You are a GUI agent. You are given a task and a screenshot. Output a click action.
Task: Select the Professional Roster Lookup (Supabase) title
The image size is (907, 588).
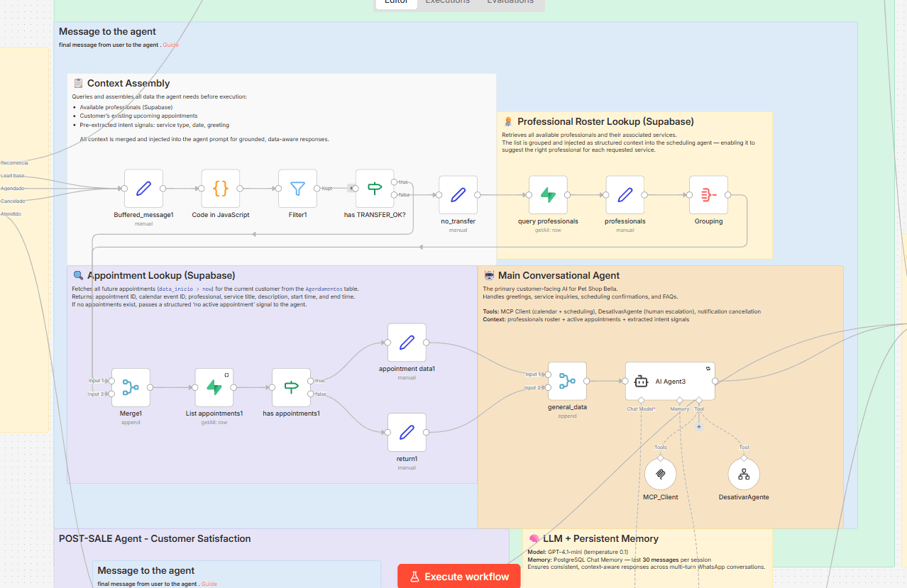[x=605, y=121]
